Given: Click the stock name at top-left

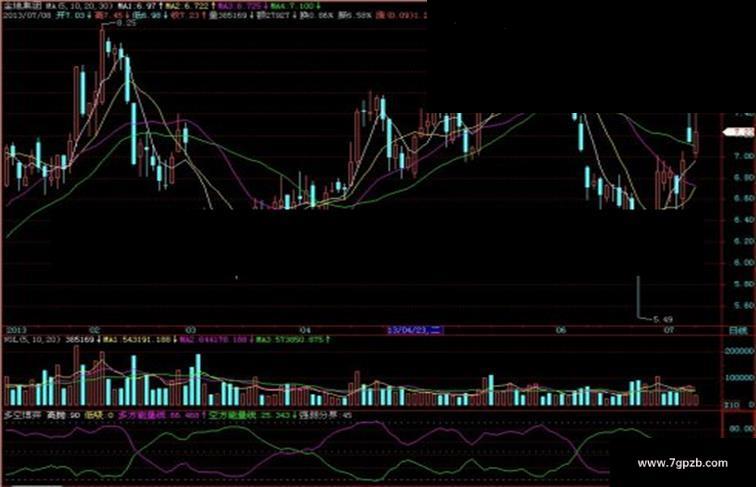Looking at the screenshot, I should pyautogui.click(x=22, y=6).
